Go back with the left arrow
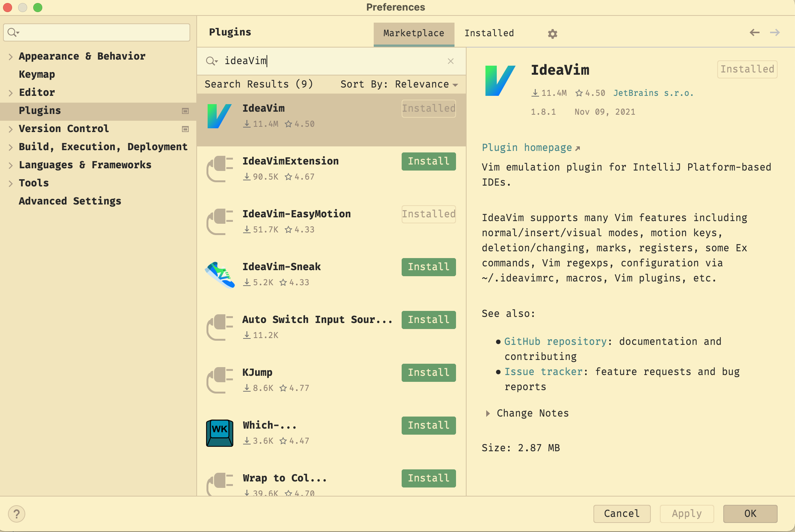The width and height of the screenshot is (795, 532). (754, 32)
